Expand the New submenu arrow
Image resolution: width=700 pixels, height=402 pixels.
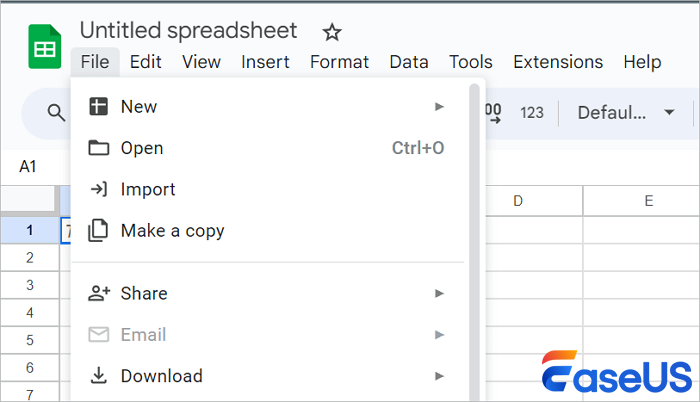tap(439, 107)
